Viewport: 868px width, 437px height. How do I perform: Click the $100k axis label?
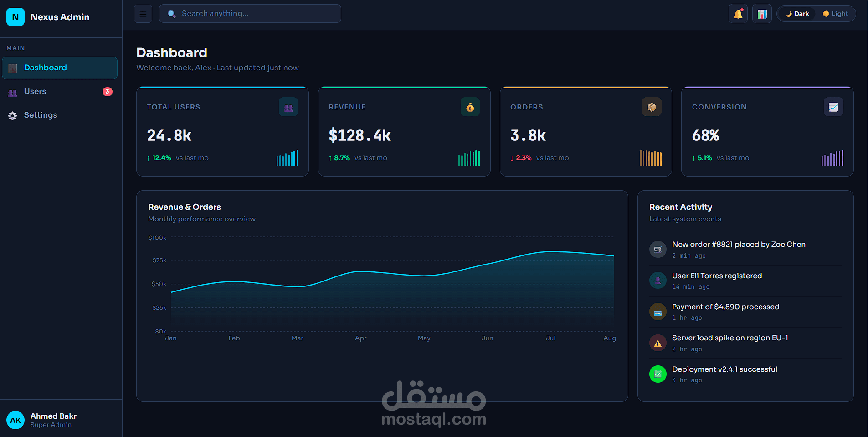[x=157, y=238]
